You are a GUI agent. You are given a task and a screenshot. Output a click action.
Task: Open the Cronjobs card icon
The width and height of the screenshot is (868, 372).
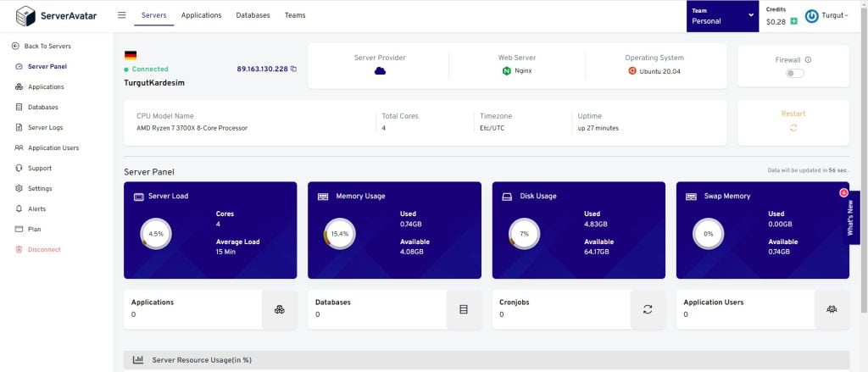point(648,309)
